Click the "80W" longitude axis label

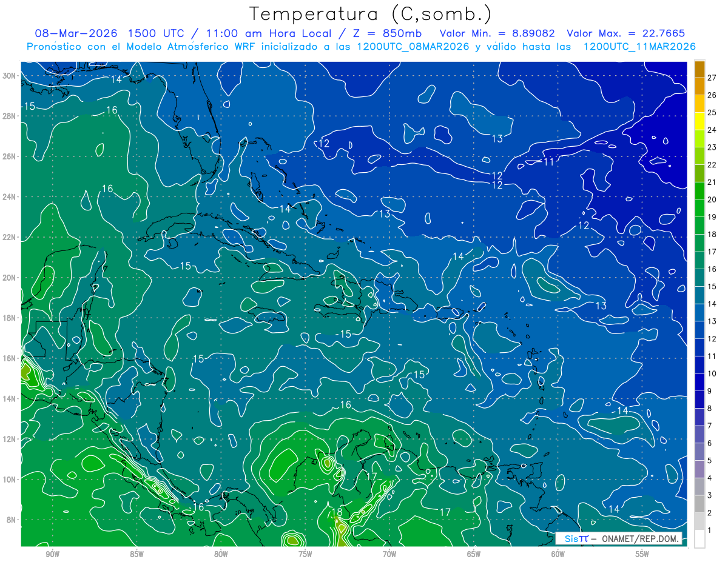click(x=221, y=554)
